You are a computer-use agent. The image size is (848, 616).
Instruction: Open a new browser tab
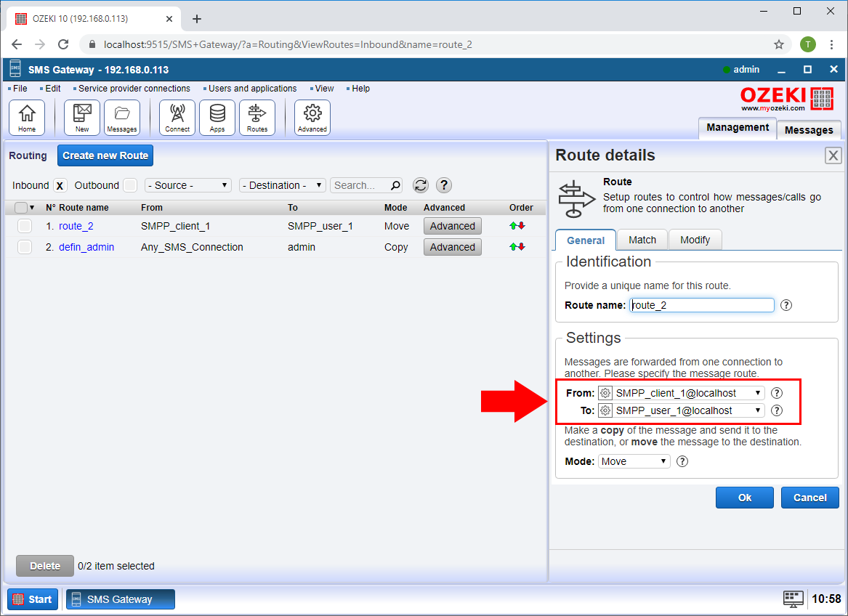[197, 19]
